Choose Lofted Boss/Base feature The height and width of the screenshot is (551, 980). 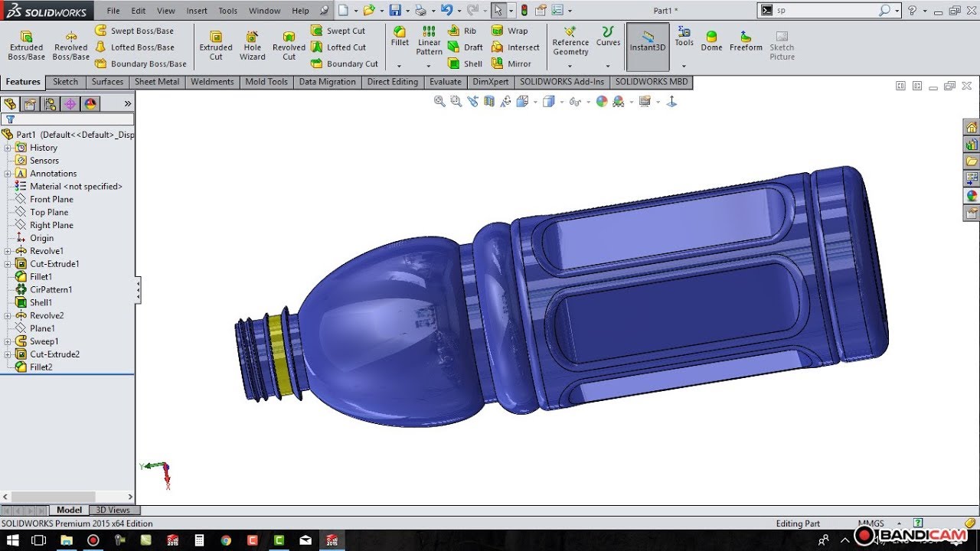point(134,47)
